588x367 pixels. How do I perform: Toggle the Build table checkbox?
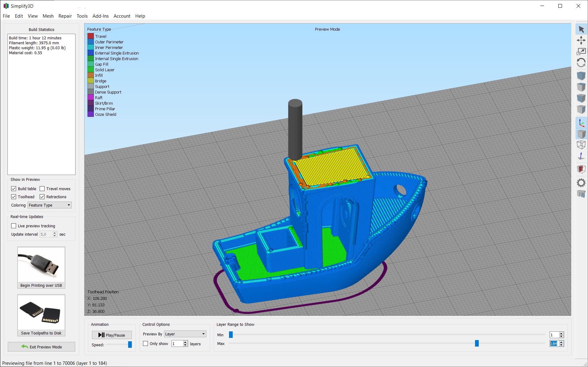click(14, 189)
